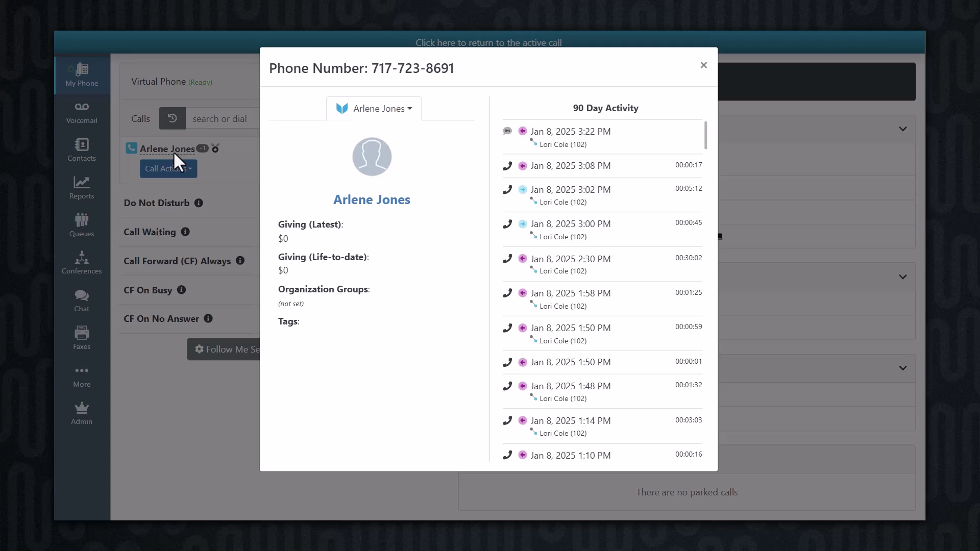Screen dimensions: 980x551
Task: Open Contacts in the sidebar
Action: click(82, 150)
